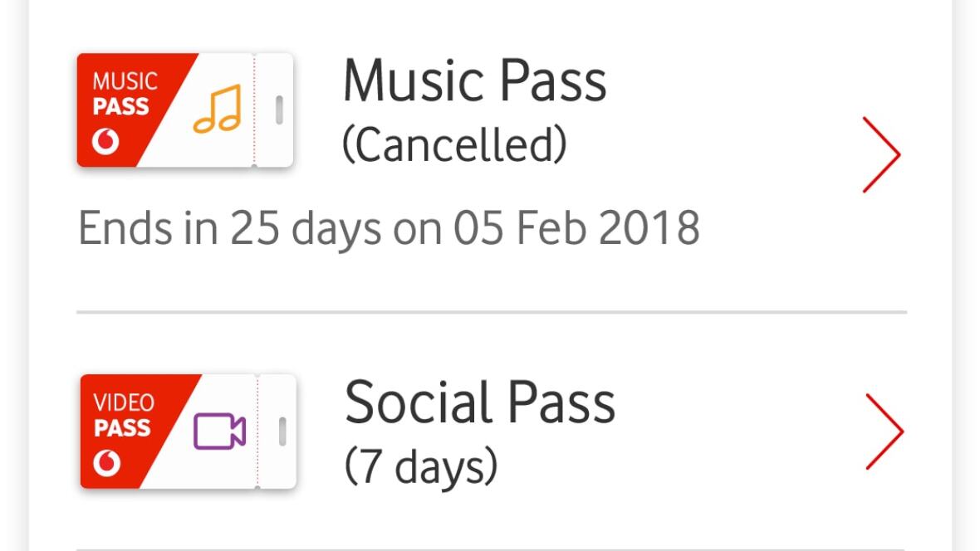Tap the "05 Feb 2018" end date
980x551 pixels.
point(576,227)
